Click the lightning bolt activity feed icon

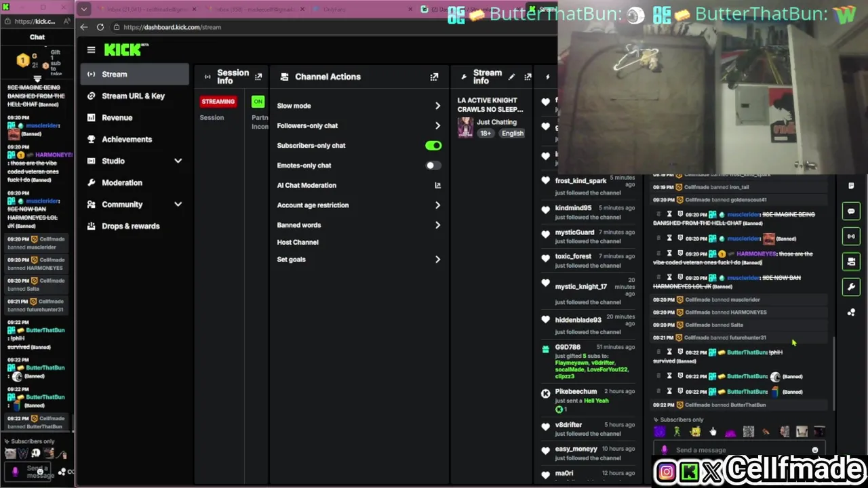pyautogui.click(x=547, y=77)
